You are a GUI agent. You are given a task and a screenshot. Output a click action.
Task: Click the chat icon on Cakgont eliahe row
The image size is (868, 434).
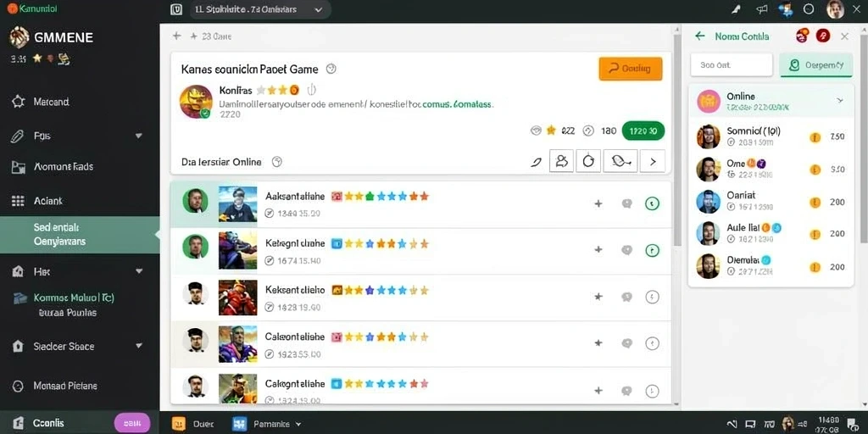(x=626, y=343)
